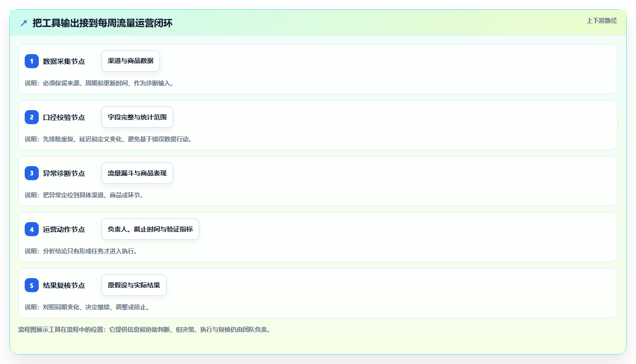Image resolution: width=636 pixels, height=364 pixels.
Task: Click the 负责人、截止时间与验证指标 chip
Action: pos(150,229)
